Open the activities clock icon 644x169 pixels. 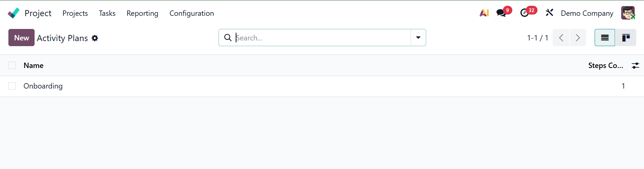click(524, 13)
